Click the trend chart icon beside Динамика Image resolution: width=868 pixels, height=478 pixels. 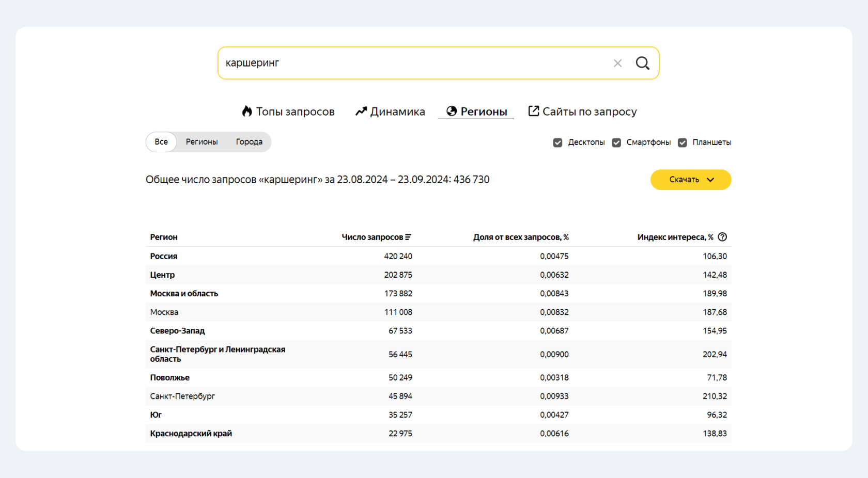361,111
